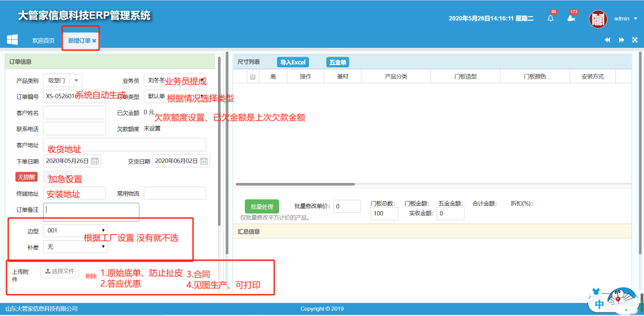The height and width of the screenshot is (316, 644).
Task: Open the notification bell icon
Action: [550, 18]
